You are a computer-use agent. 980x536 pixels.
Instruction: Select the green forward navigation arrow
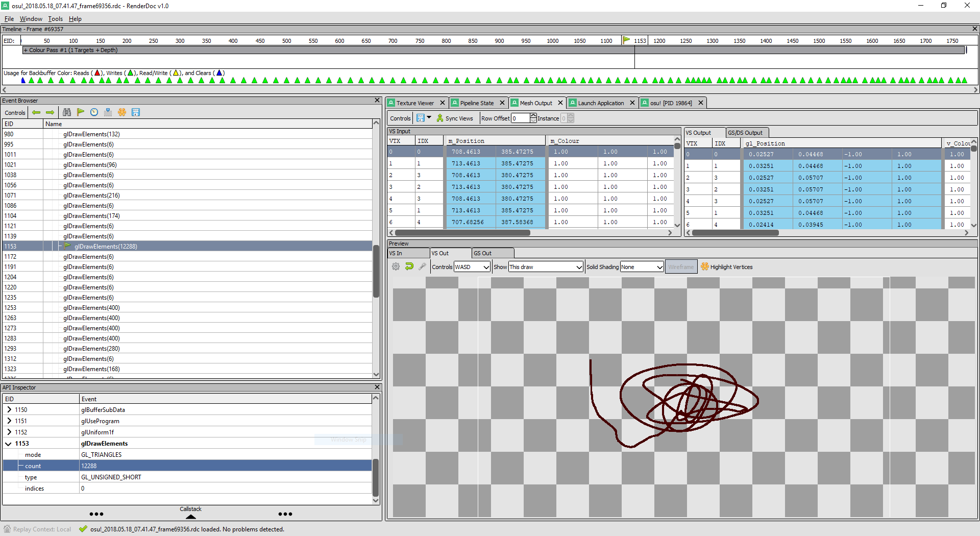point(50,112)
